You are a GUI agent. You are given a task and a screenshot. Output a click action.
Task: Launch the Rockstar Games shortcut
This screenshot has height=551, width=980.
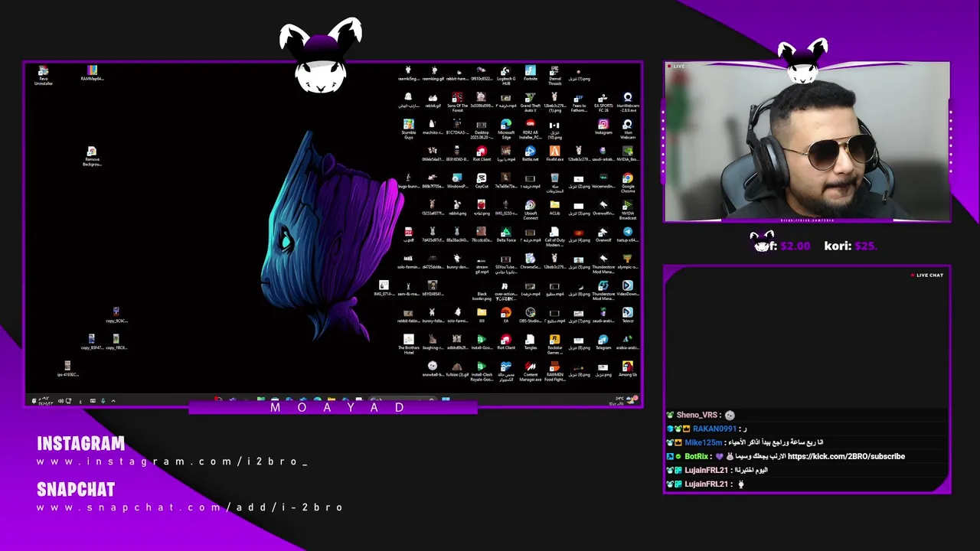coord(554,344)
